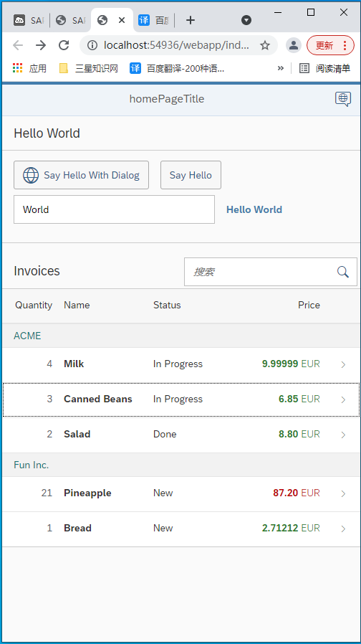Expand the Milk invoice row arrow
The height and width of the screenshot is (644, 361).
point(343,364)
